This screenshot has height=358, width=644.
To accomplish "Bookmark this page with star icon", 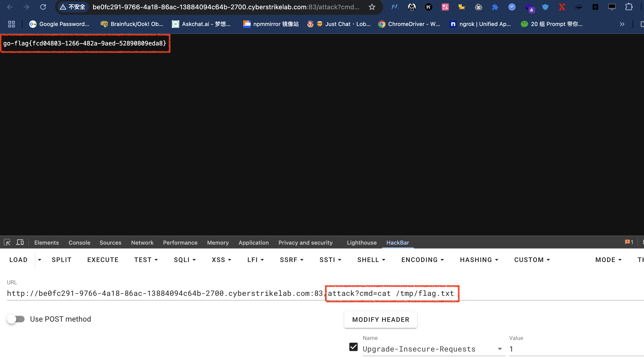I will point(372,7).
